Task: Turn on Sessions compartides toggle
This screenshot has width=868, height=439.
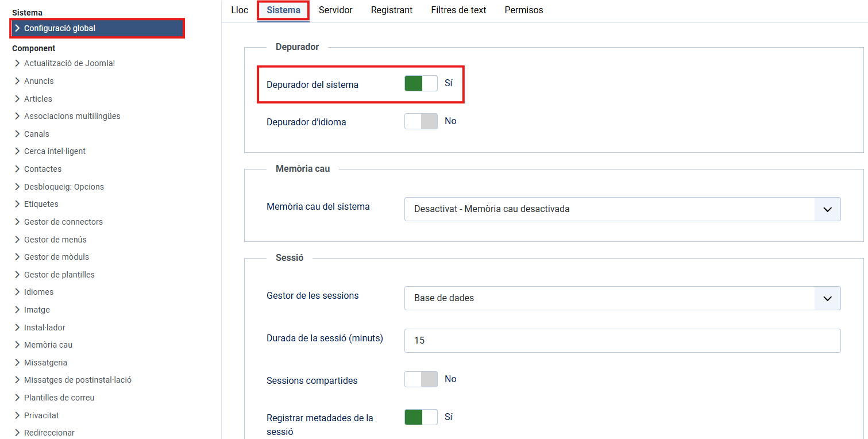Action: coord(421,379)
